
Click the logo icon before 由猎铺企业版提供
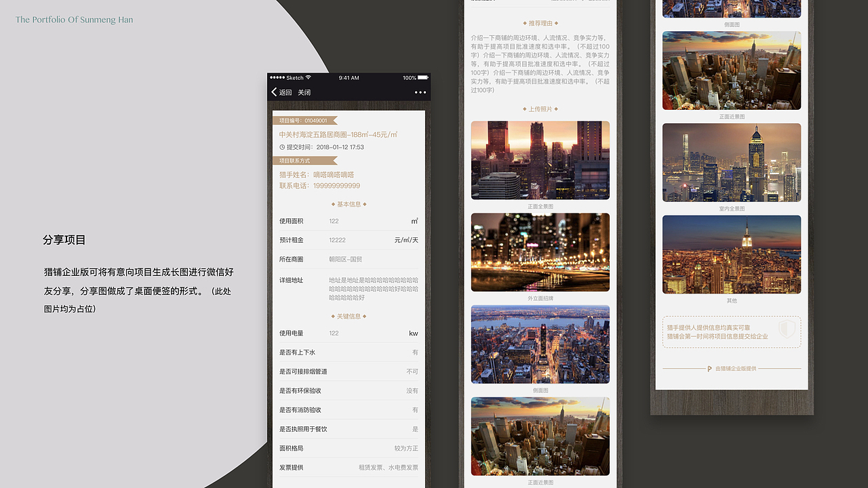click(709, 369)
